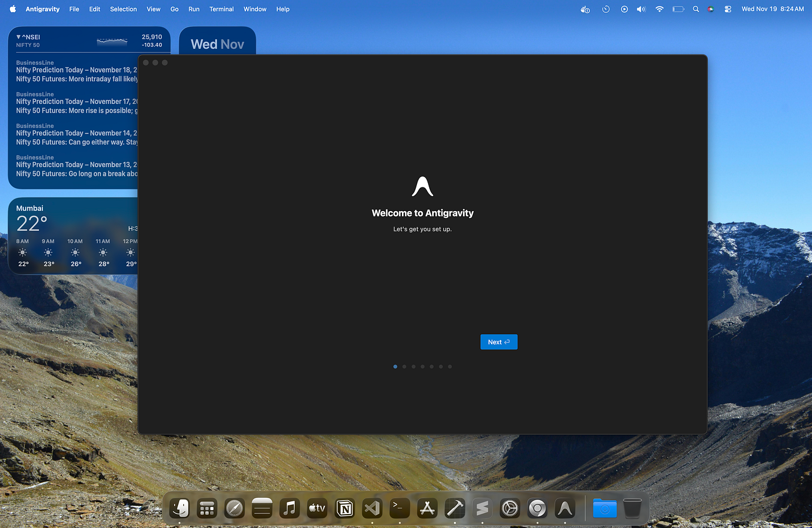Open the Nifty Prediction Today November 18 article
The width and height of the screenshot is (812, 528).
[x=77, y=71]
